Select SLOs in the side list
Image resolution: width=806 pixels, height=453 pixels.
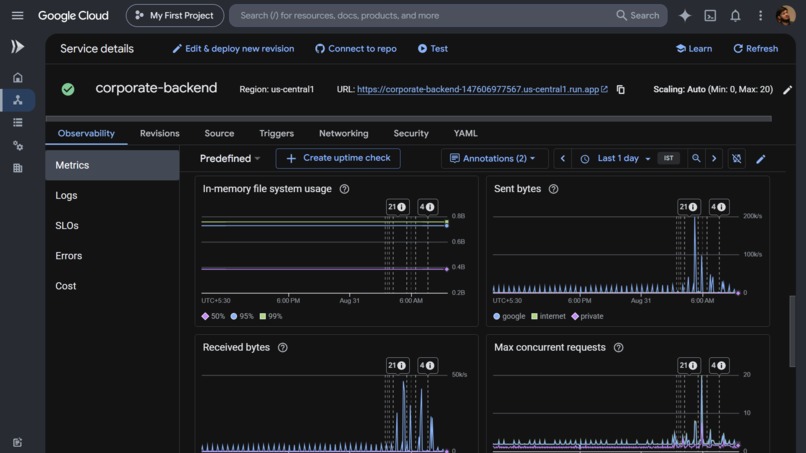pyautogui.click(x=112, y=225)
